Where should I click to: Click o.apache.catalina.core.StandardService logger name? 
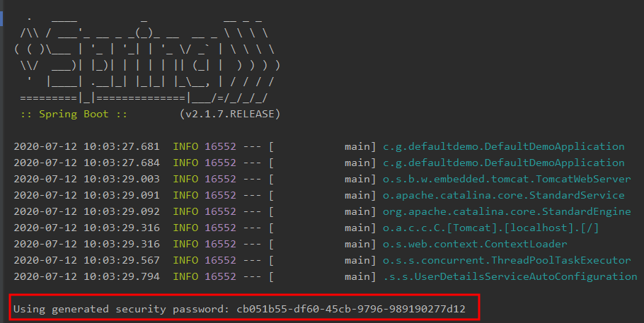click(504, 195)
